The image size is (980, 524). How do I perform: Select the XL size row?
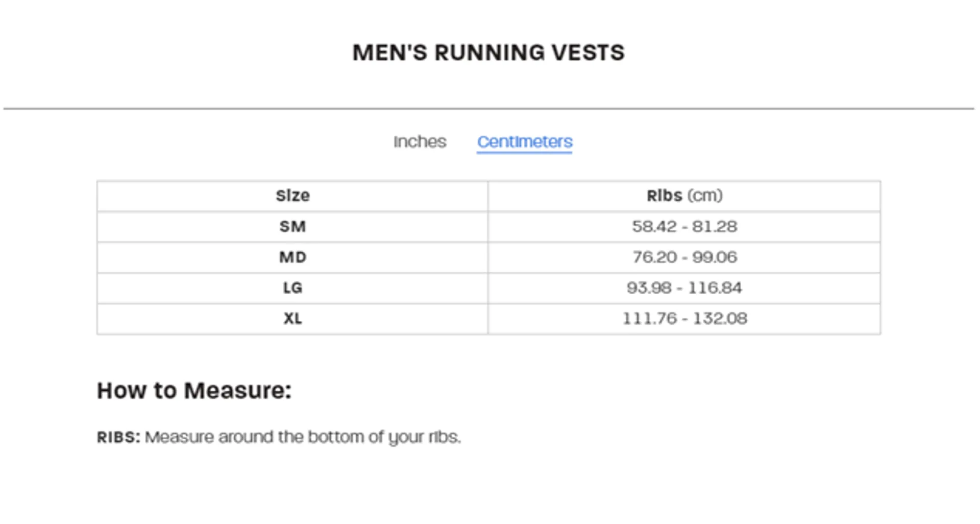tap(292, 318)
